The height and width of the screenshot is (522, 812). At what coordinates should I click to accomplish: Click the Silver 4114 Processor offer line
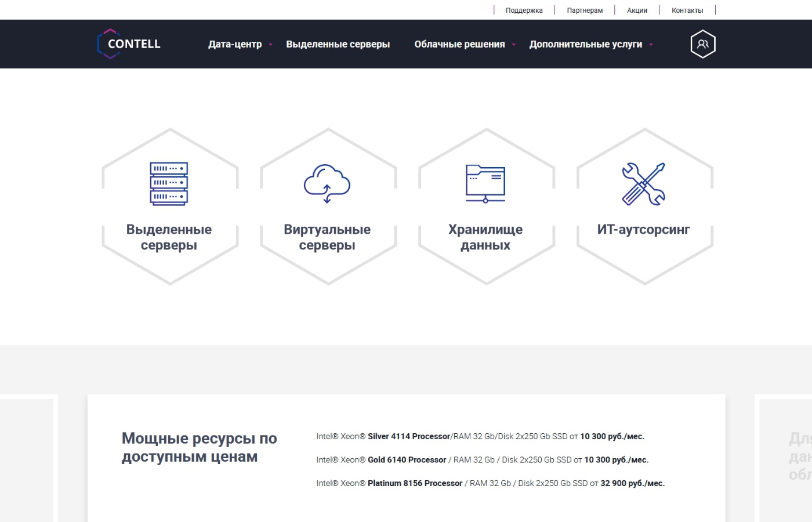tap(480, 437)
